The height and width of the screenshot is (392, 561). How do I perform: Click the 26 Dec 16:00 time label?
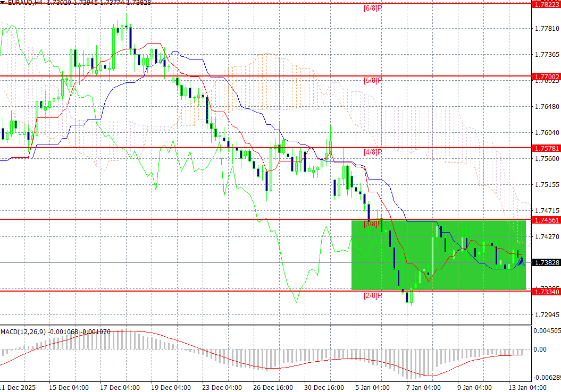coord(273,388)
